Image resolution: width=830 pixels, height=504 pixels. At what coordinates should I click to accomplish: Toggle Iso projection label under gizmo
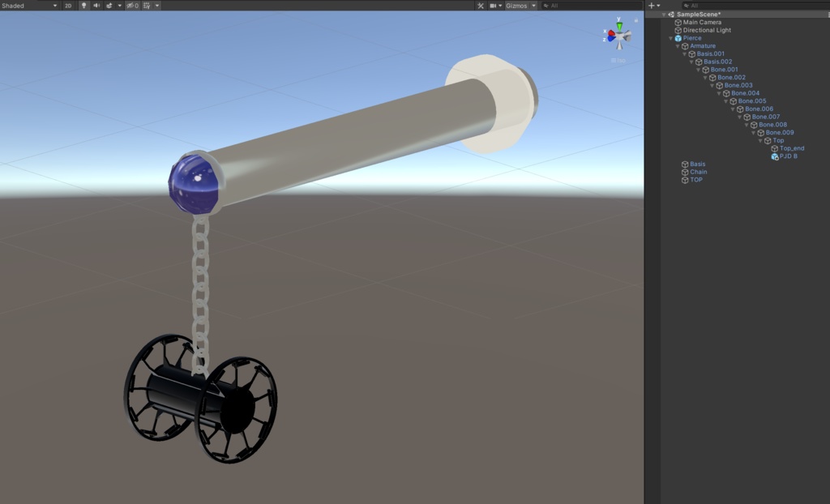coord(618,60)
